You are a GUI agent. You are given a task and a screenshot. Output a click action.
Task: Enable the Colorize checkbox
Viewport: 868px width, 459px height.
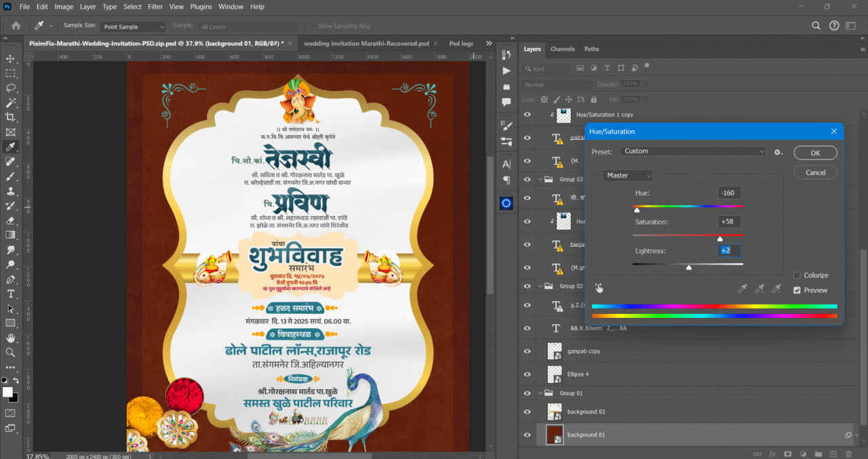pyautogui.click(x=798, y=275)
